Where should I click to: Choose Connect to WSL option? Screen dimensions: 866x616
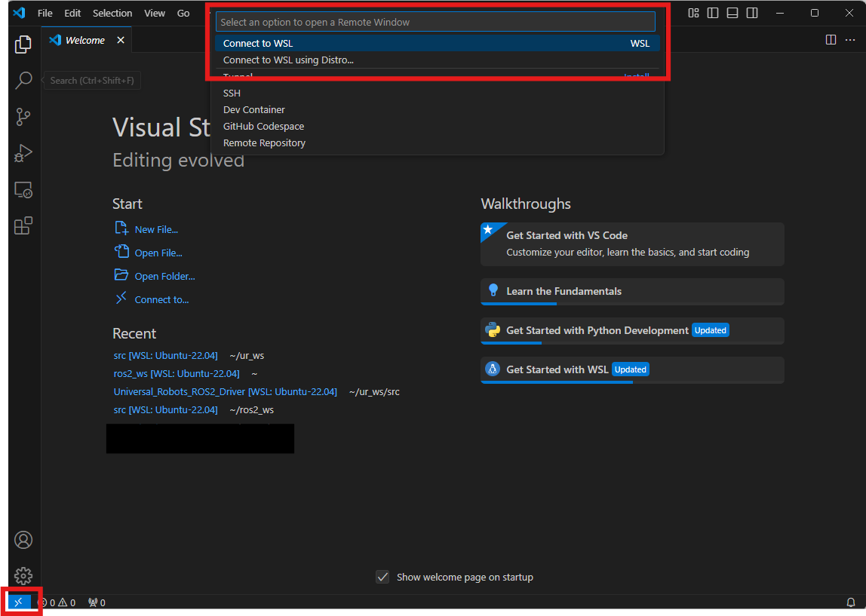click(x=437, y=43)
